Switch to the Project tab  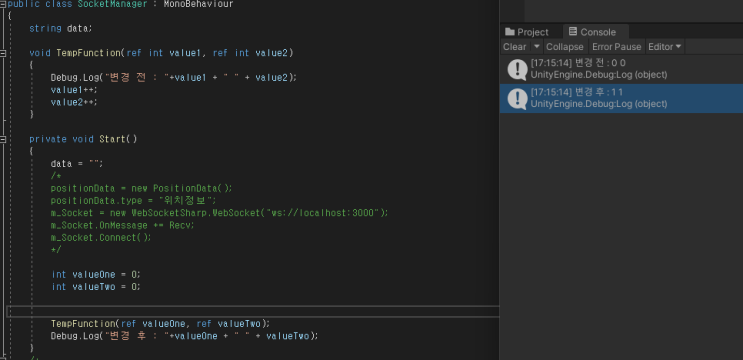(x=526, y=32)
